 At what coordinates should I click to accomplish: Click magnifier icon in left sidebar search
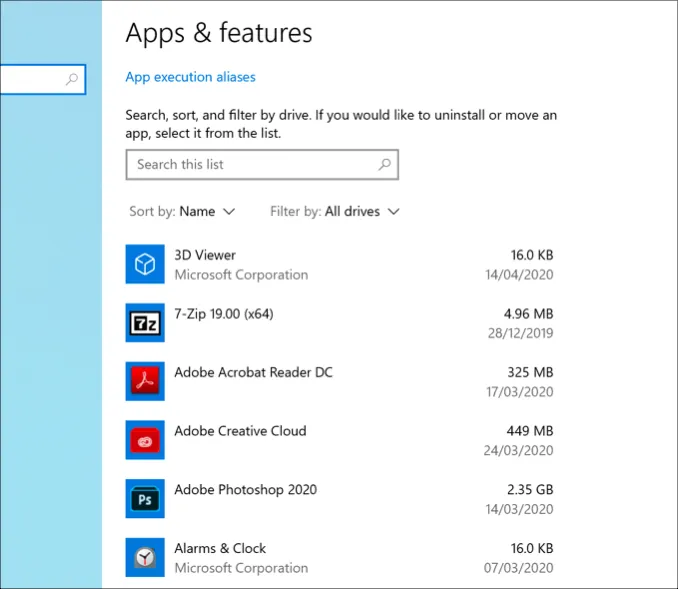72,79
